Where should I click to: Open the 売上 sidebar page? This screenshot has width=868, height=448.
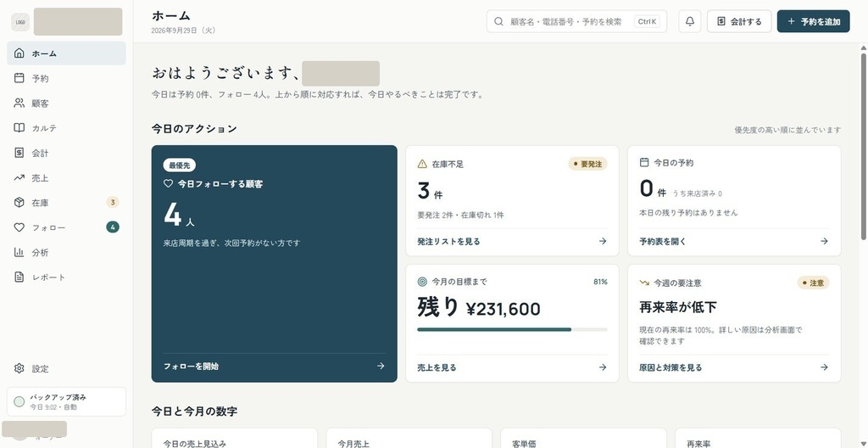[66, 178]
